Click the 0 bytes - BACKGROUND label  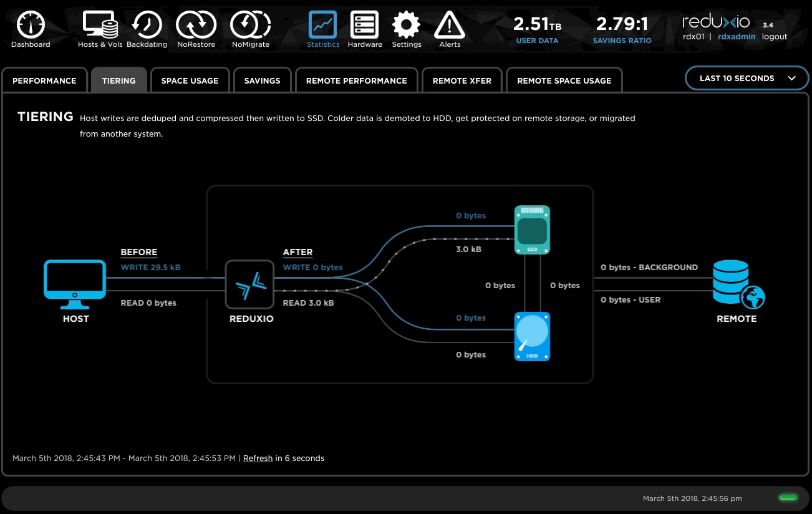coord(649,267)
